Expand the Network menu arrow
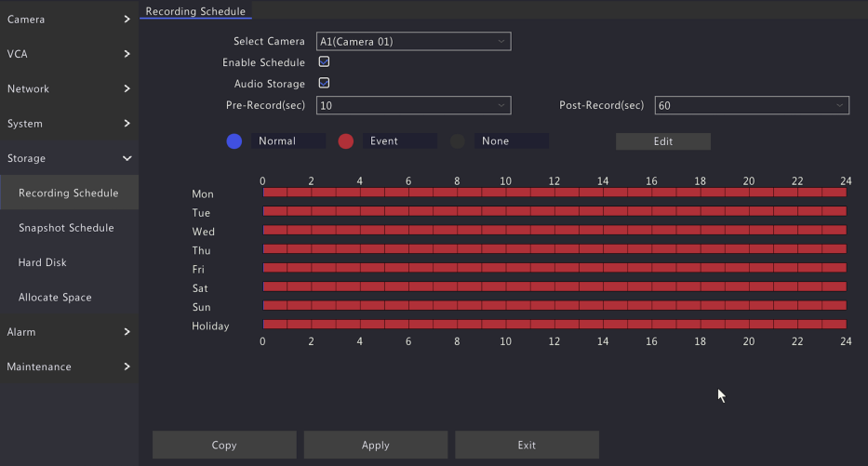 click(127, 88)
